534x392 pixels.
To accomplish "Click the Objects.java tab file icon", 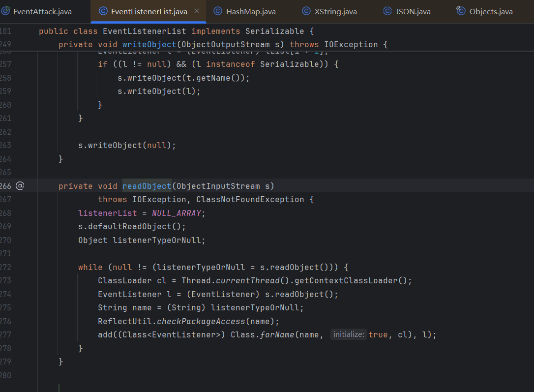I will [x=461, y=11].
